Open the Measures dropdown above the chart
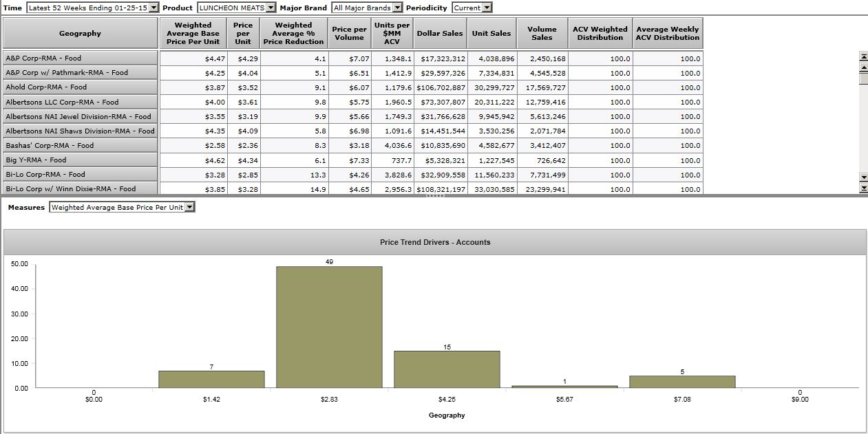 [122, 207]
